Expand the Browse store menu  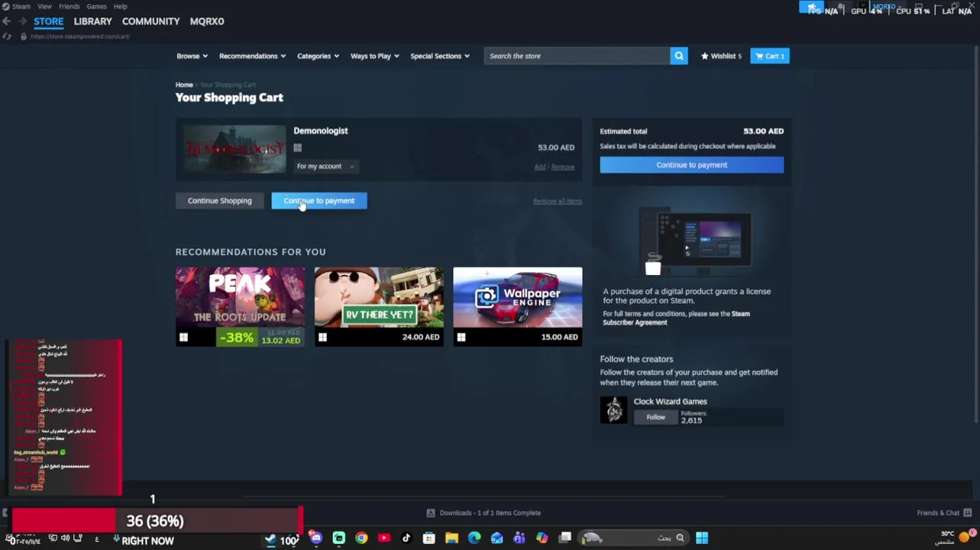[x=192, y=56]
